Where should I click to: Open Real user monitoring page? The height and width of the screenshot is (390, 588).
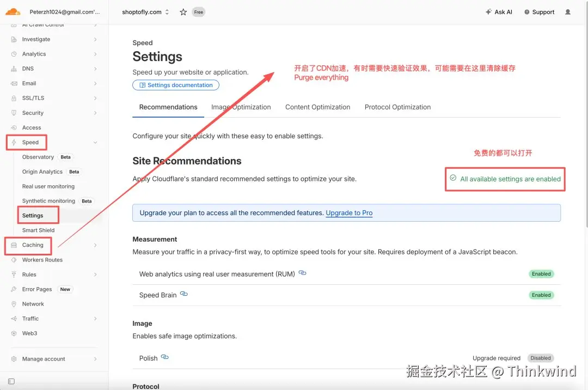pyautogui.click(x=48, y=186)
